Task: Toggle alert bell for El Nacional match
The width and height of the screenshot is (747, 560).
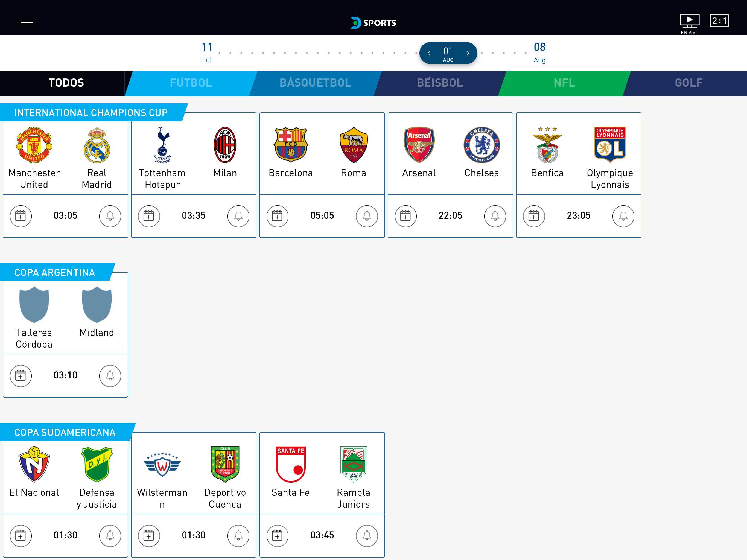Action: click(110, 536)
